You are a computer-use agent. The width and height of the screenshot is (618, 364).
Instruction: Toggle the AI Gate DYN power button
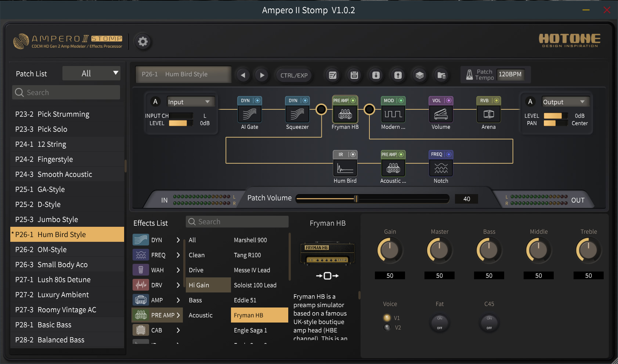coord(257,101)
